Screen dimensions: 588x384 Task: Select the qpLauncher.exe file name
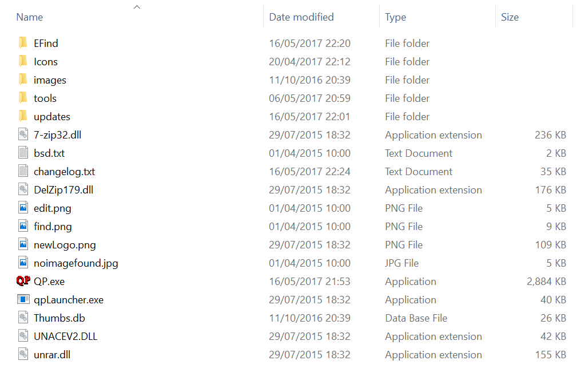pos(69,300)
